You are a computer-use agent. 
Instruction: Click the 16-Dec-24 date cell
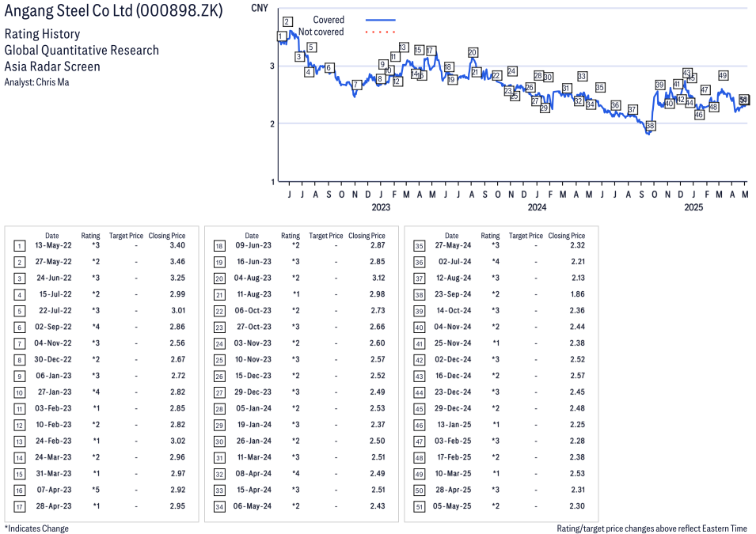[453, 376]
